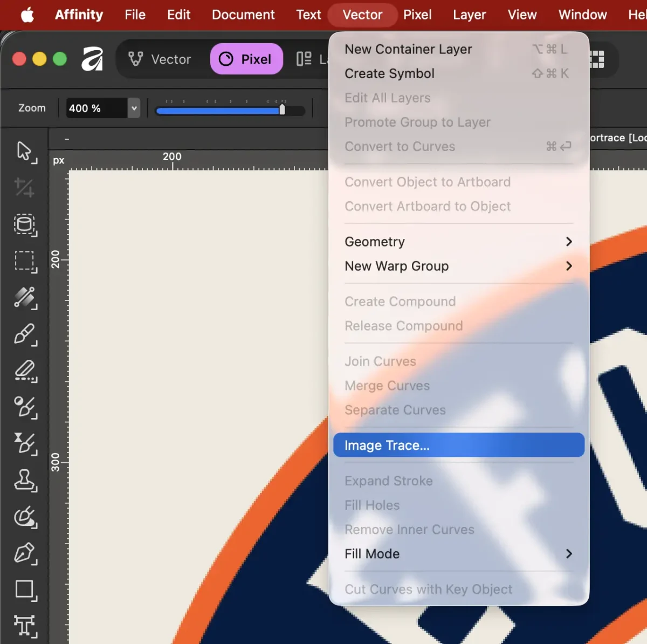The width and height of the screenshot is (647, 644).
Task: Choose New Container Layer
Action: click(x=458, y=49)
